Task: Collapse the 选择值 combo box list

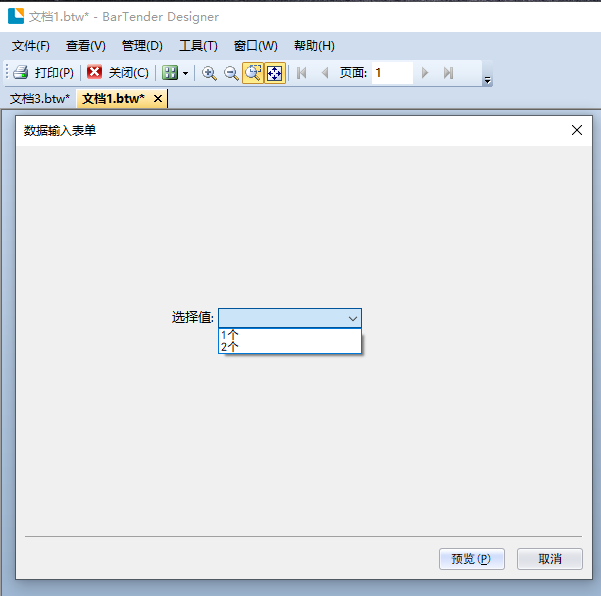Action: tap(352, 318)
